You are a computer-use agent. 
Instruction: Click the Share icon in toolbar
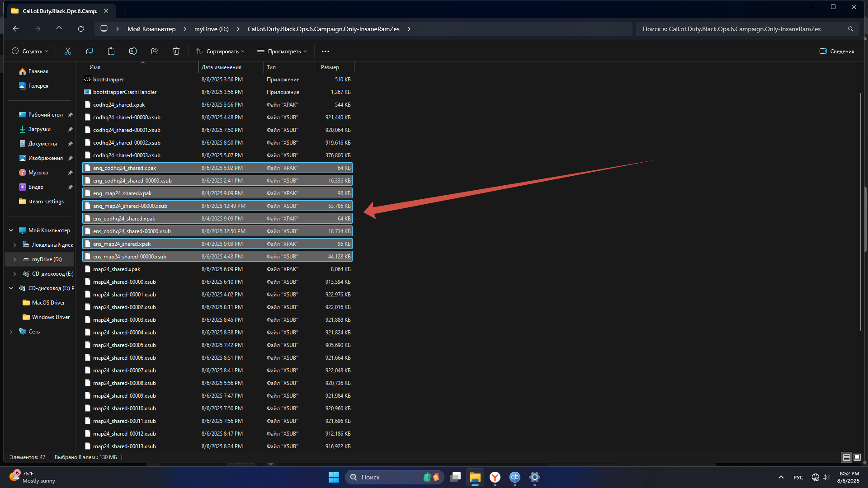pyautogui.click(x=155, y=52)
